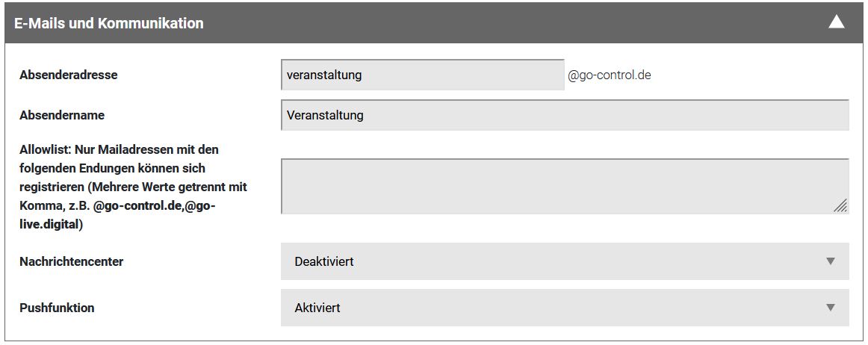Image resolution: width=868 pixels, height=345 pixels.
Task: Click the word "Veranstaltung" in Absendername
Action: pyautogui.click(x=325, y=116)
